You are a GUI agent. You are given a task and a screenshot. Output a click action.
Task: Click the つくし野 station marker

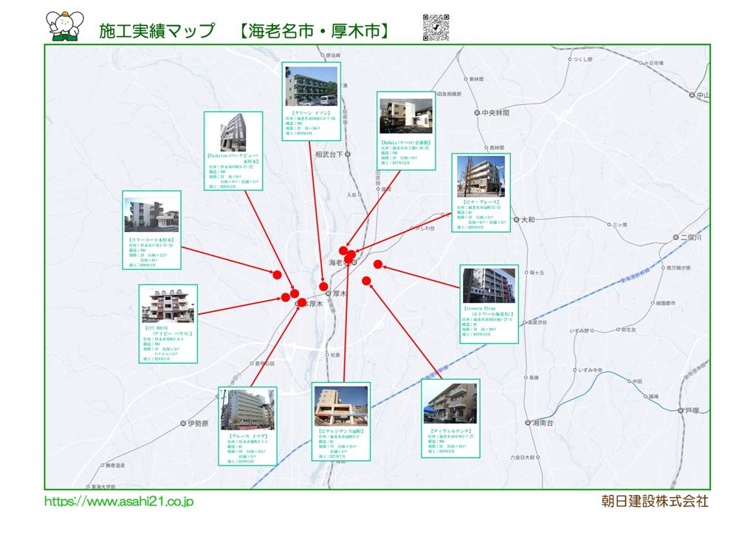(569, 59)
